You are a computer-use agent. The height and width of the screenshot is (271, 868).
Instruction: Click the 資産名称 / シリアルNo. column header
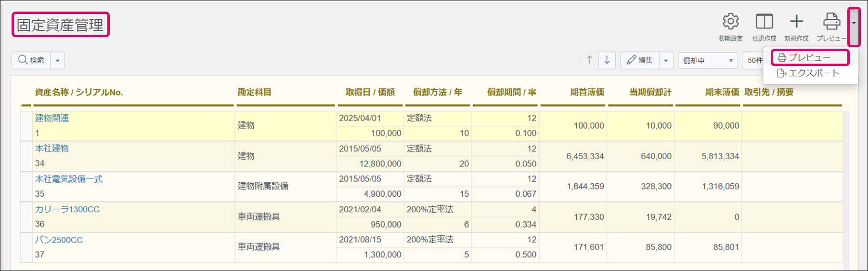click(x=79, y=92)
